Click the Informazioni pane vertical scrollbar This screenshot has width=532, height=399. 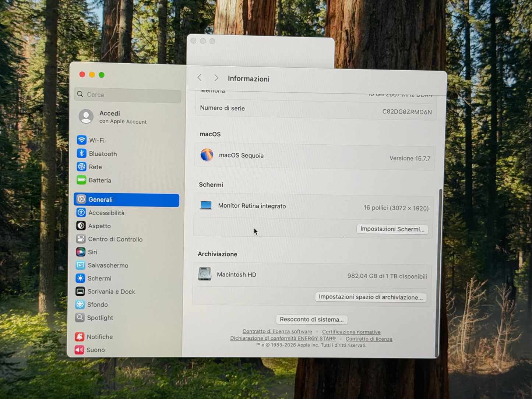point(439,272)
